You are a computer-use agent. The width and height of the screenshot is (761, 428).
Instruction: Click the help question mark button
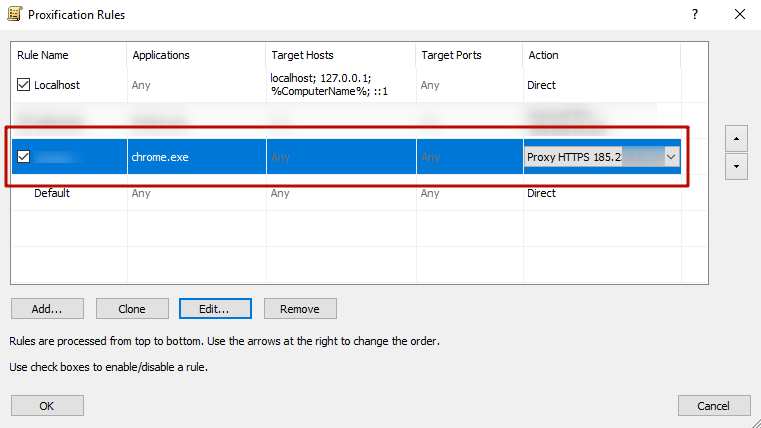click(694, 15)
